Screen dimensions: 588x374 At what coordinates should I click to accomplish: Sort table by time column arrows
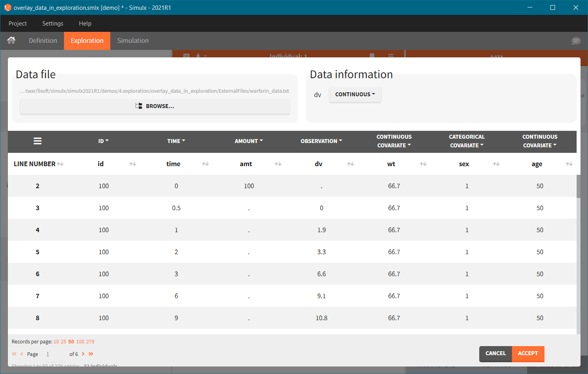pos(205,164)
